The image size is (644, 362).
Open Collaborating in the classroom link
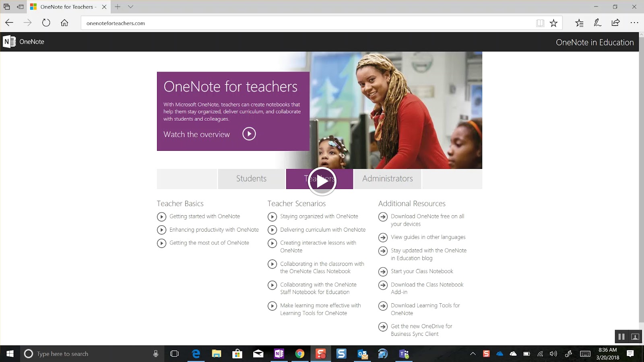coord(322,267)
